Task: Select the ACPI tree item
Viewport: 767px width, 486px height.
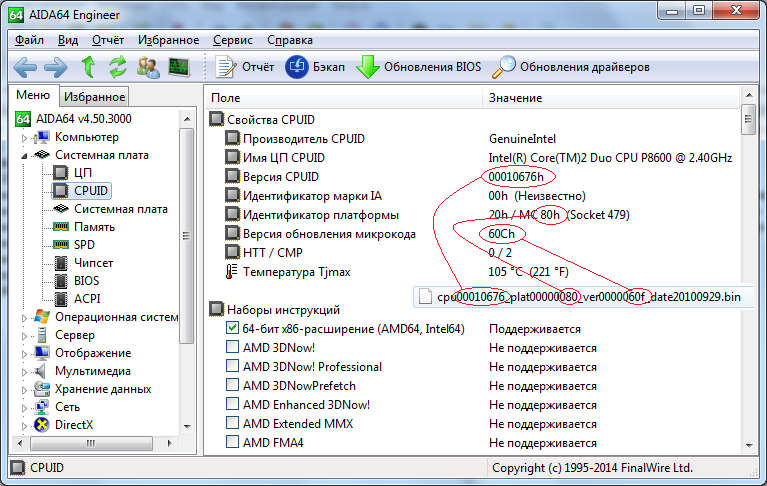Action: pyautogui.click(x=87, y=298)
